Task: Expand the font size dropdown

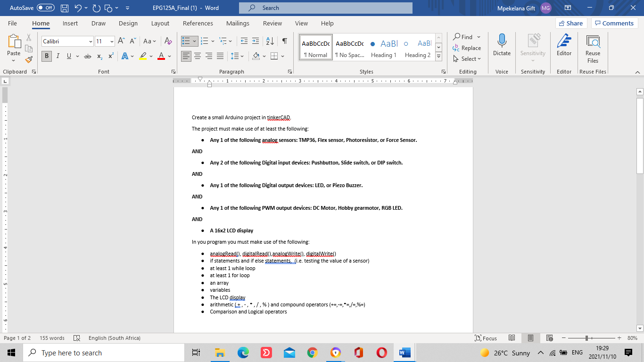Action: pos(111,41)
